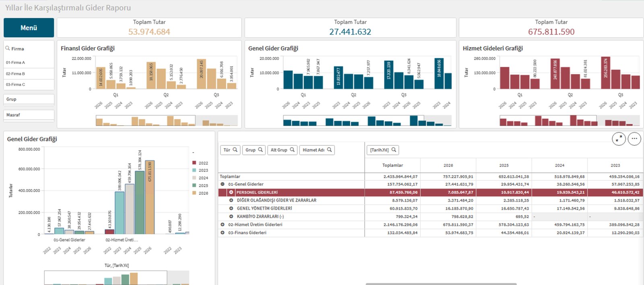This screenshot has width=644, height=285.
Task: Click the 2025 legend color swatch
Action: pos(194,185)
